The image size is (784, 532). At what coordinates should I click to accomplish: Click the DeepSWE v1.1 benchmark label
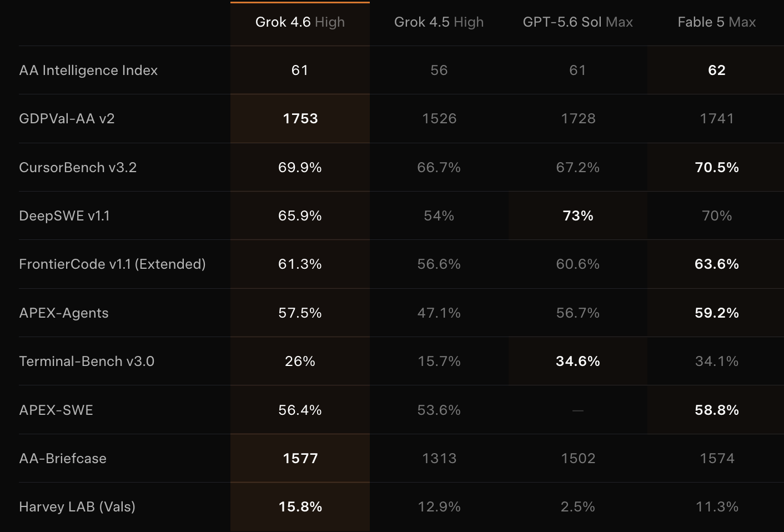click(64, 215)
